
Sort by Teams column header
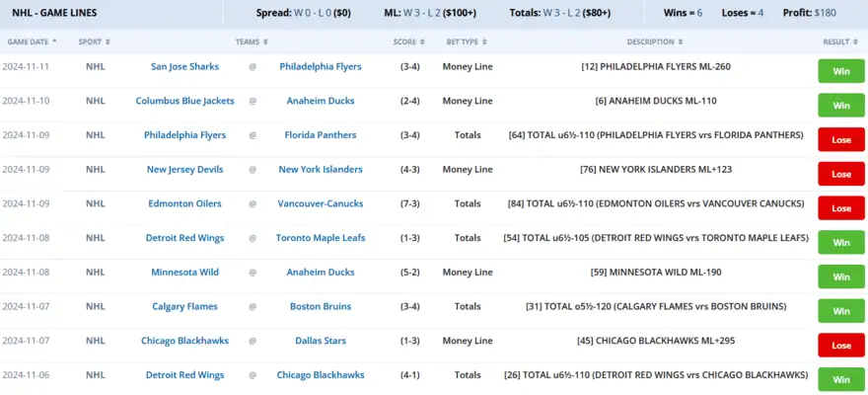coord(252,41)
